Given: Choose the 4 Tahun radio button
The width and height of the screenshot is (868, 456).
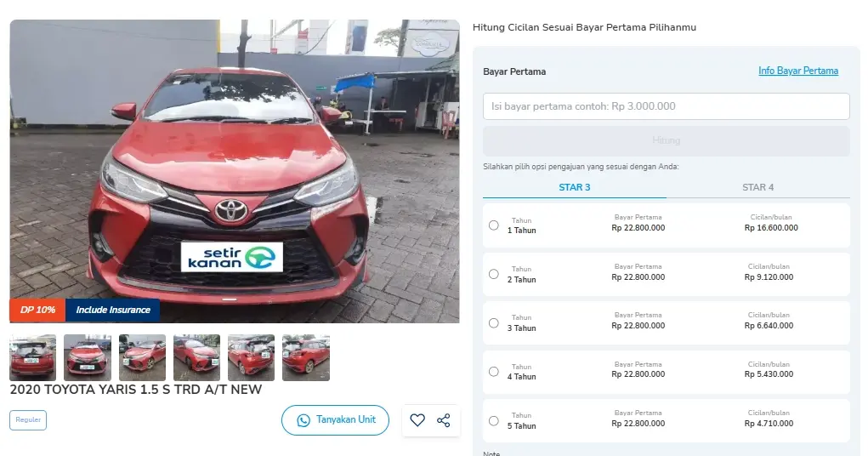Looking at the screenshot, I should pyautogui.click(x=494, y=372).
